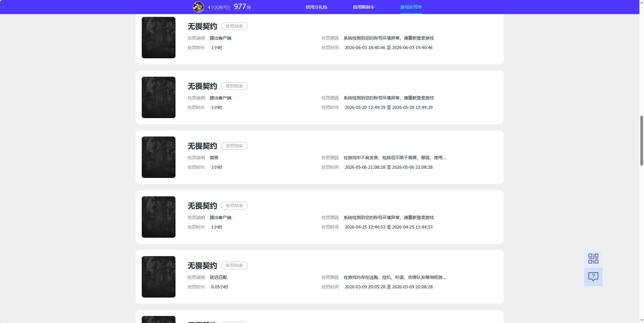Open game thumbnail of the 禁言 record

159,157
